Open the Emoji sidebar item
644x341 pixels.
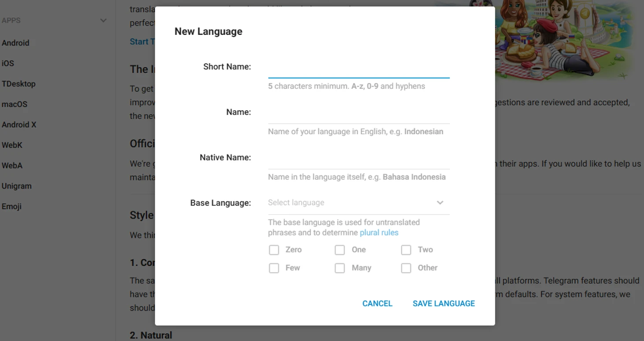11,206
